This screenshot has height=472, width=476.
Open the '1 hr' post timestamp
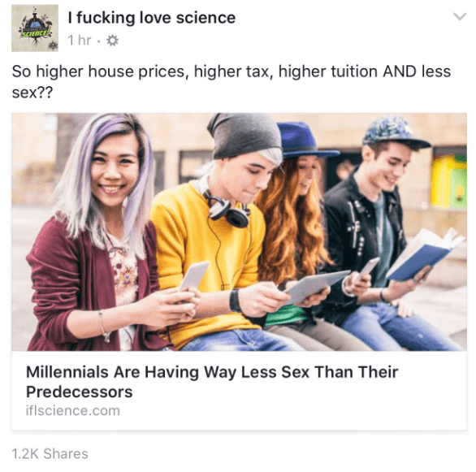point(80,40)
